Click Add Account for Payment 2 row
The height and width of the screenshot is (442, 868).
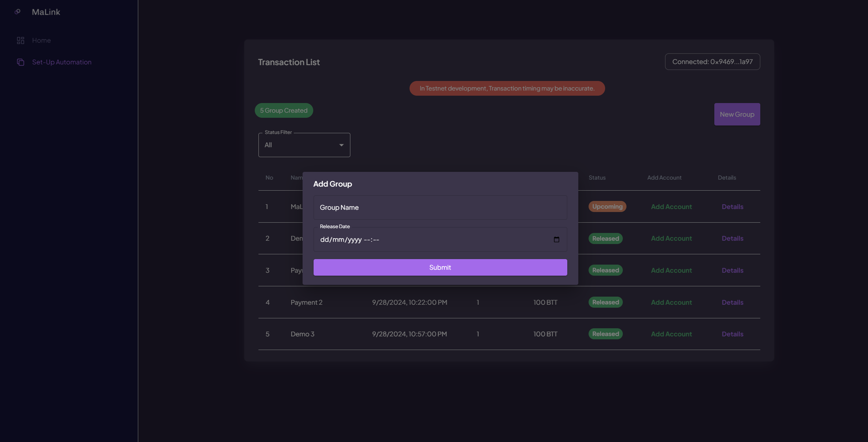(x=671, y=302)
